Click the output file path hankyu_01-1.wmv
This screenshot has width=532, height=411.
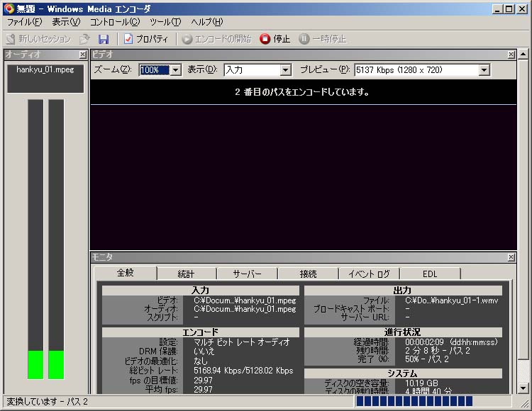click(451, 300)
